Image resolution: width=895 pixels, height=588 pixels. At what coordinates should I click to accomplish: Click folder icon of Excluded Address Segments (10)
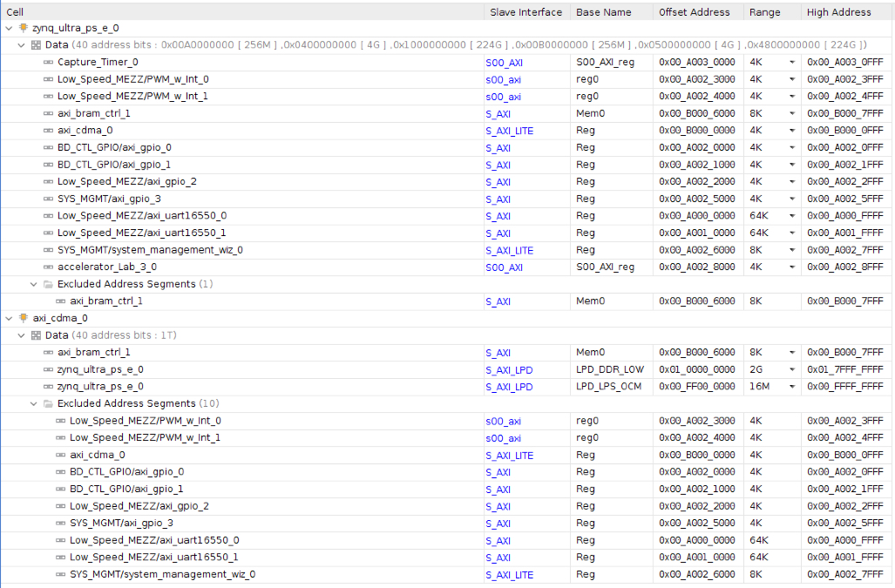[48, 403]
